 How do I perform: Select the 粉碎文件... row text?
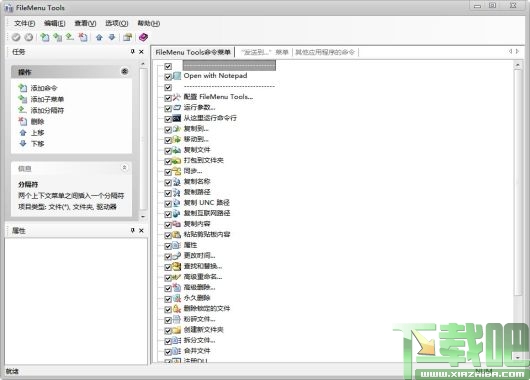point(199,319)
